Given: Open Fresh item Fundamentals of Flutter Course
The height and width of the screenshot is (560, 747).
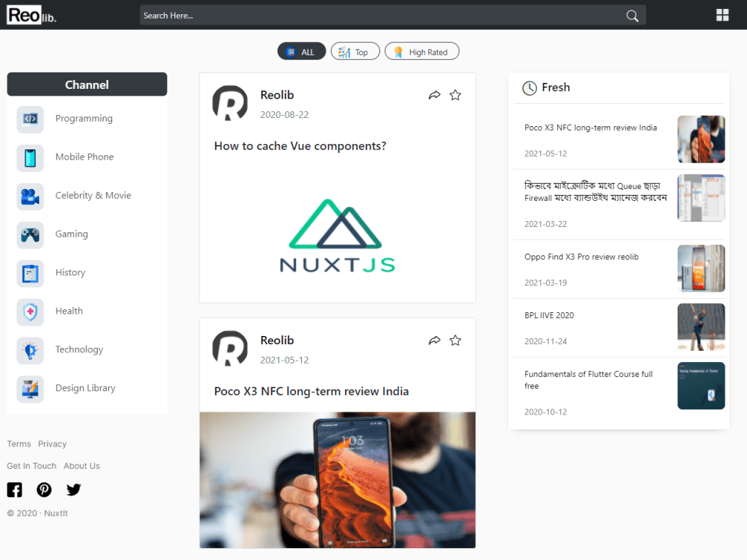Looking at the screenshot, I should 589,380.
